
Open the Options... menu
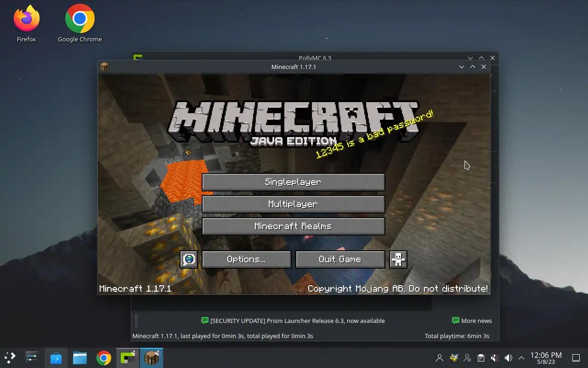coord(246,259)
